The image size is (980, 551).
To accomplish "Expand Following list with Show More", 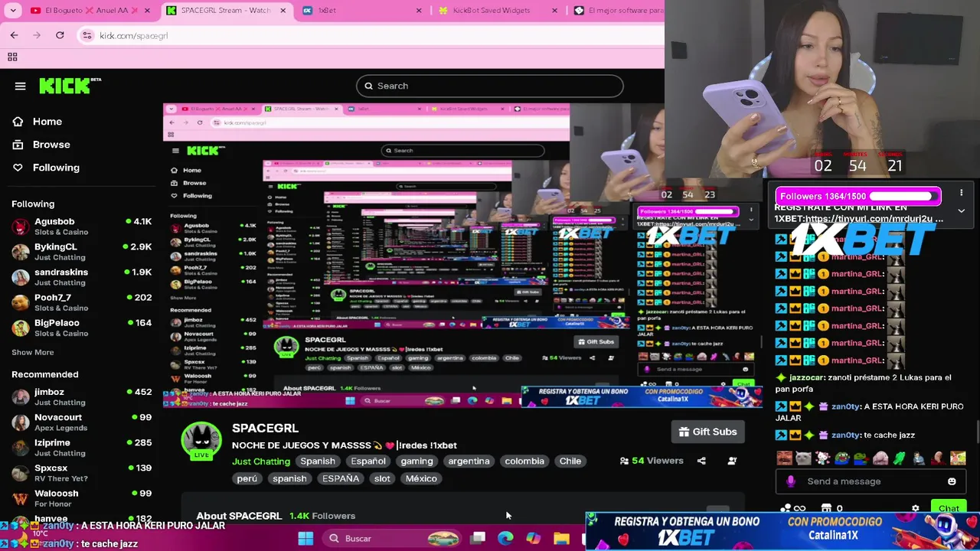I will point(33,353).
